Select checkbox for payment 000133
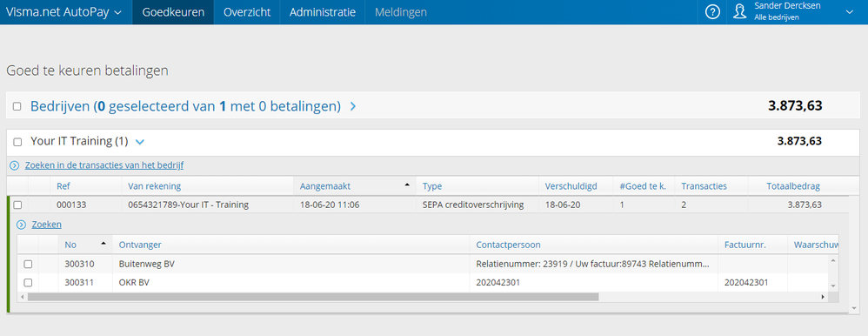 point(17,205)
